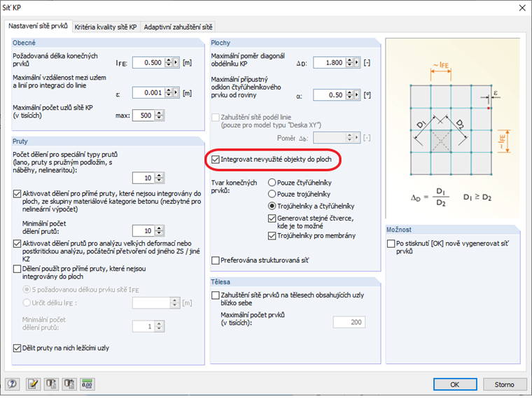Image resolution: width=532 pixels, height=399 pixels.
Task: Click the max nodes field showing 500
Action: (143, 115)
